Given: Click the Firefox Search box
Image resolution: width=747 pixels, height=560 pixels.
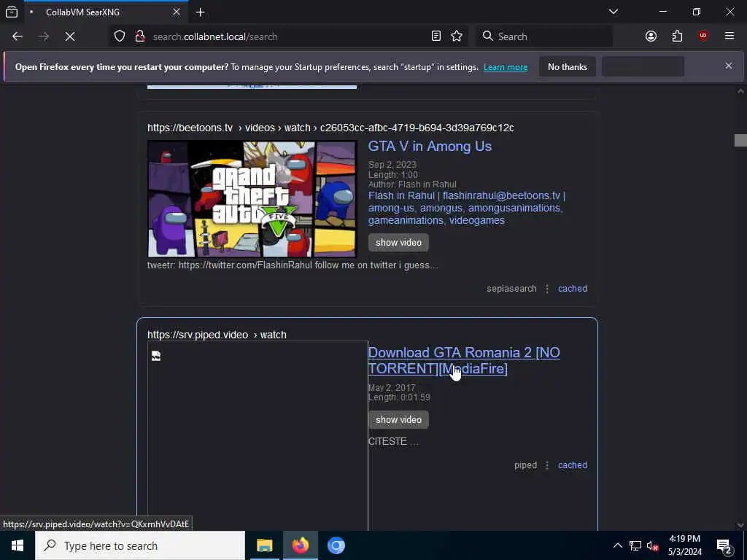Looking at the screenshot, I should coord(544,36).
